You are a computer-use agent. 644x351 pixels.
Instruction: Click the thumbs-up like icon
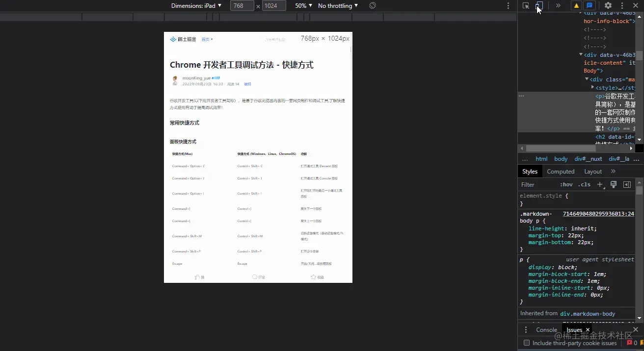[x=197, y=277]
